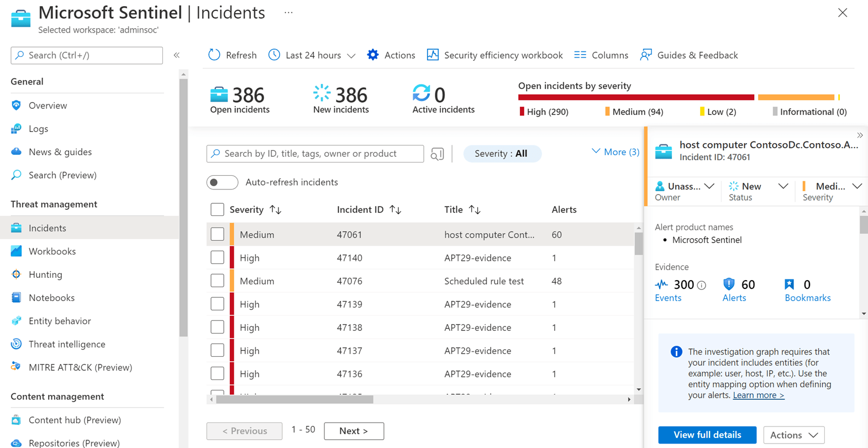
Task: Select the checkbox for incident 47140
Action: point(217,257)
